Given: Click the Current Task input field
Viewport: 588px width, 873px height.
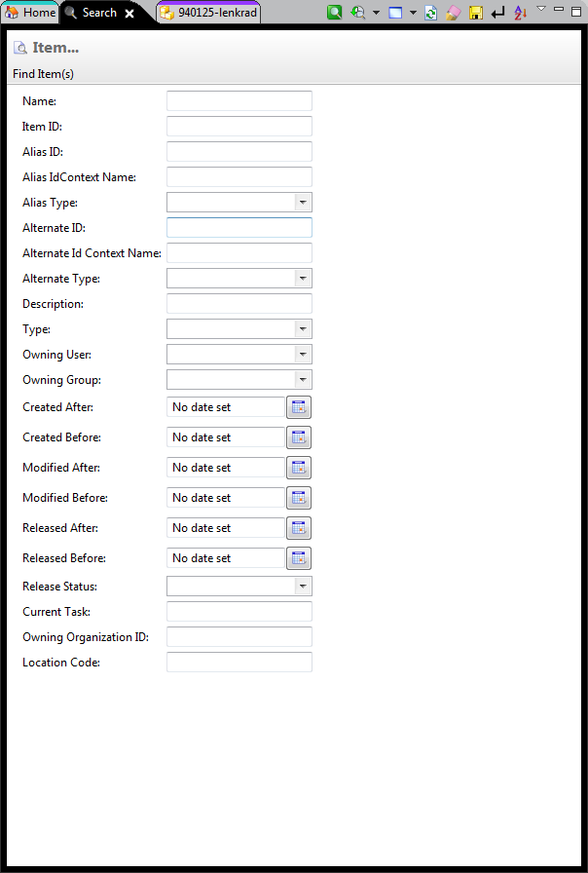Looking at the screenshot, I should tap(239, 611).
